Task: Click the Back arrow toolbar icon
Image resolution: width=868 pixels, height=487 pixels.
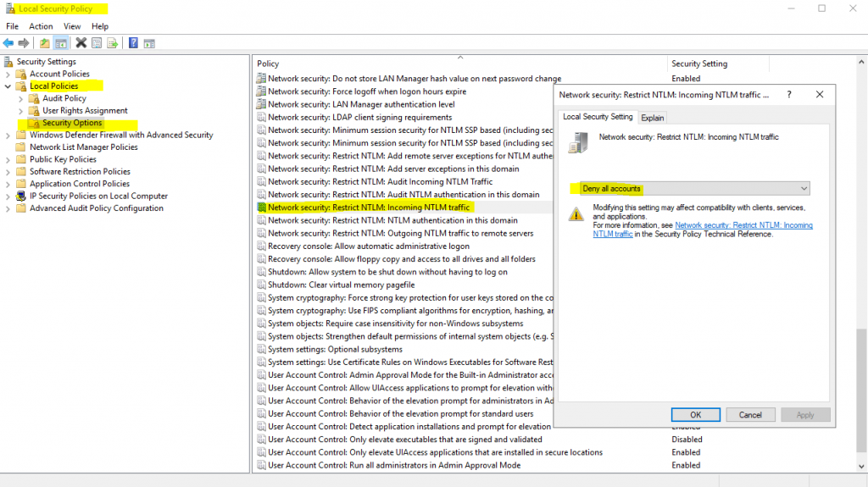Action: [8, 43]
